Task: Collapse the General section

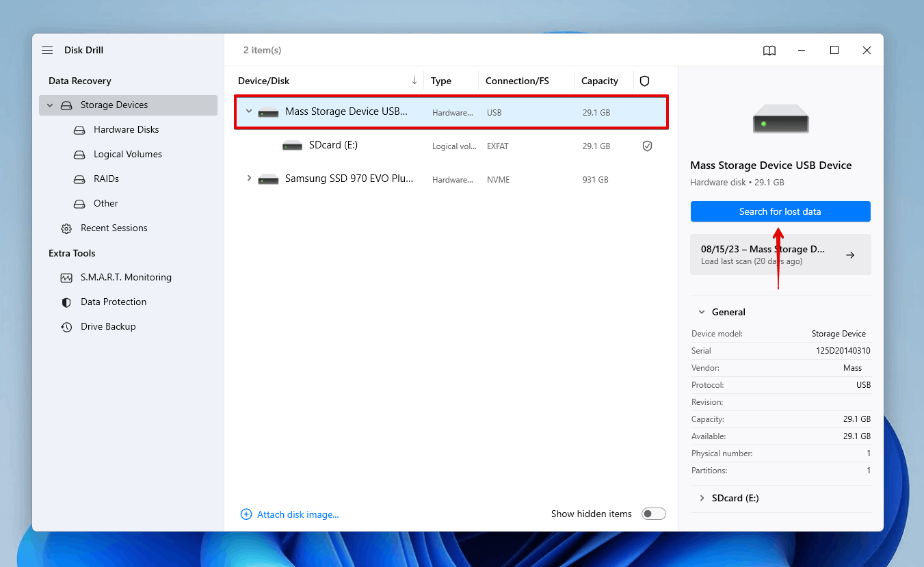Action: point(702,312)
